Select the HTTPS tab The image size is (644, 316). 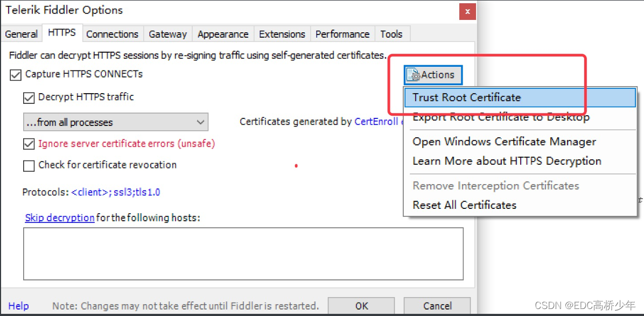coord(62,33)
